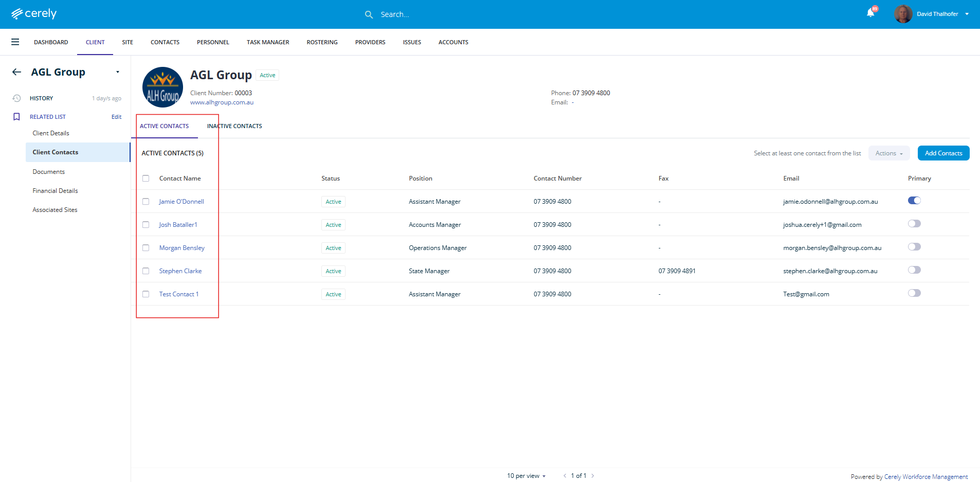The width and height of the screenshot is (980, 482).
Task: Click the Add Contacts button
Action: (943, 153)
